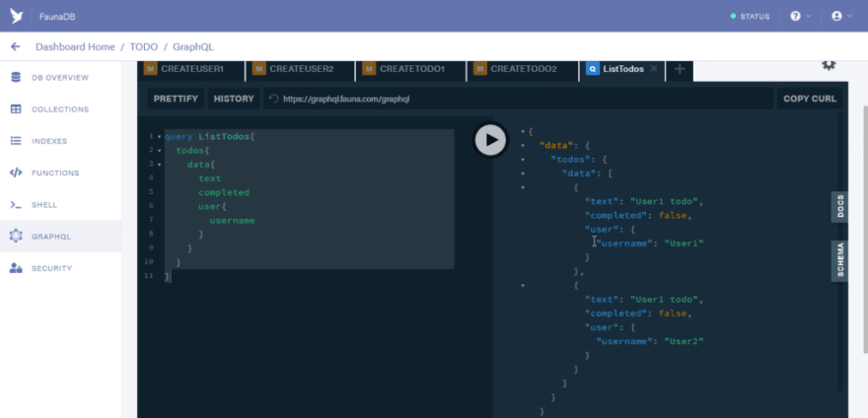Open DB Overview database icon
868x418 pixels.
(16, 78)
